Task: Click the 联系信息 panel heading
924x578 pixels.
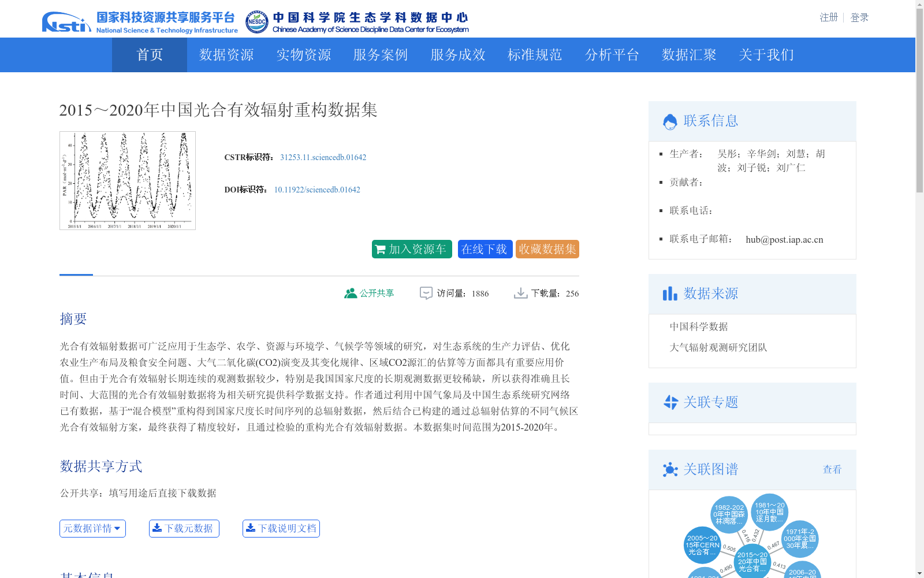Action: click(x=711, y=121)
